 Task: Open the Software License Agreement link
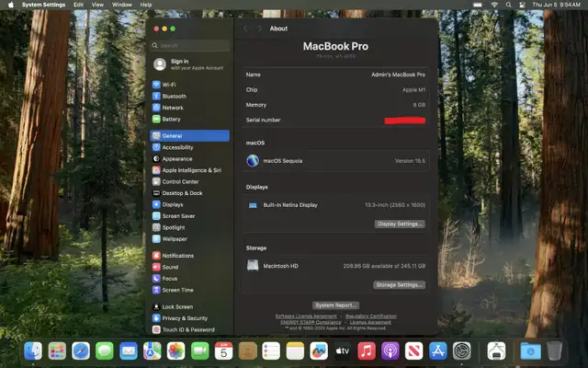click(x=306, y=316)
